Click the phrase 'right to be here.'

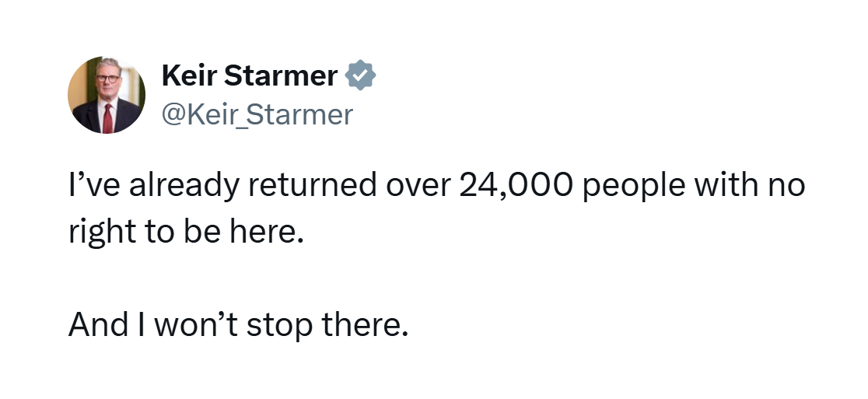click(187, 233)
